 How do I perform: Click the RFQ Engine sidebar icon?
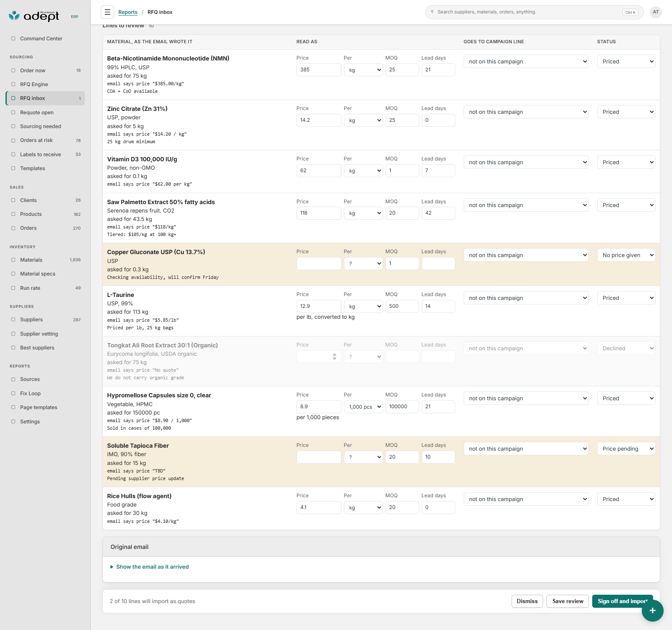tap(13, 84)
